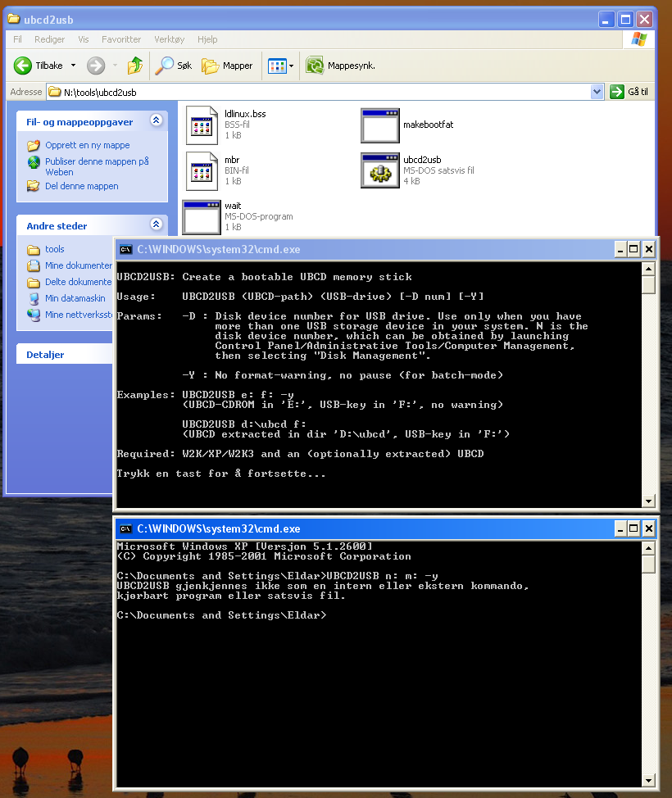Click the Detaljer panel header
This screenshot has width=672, height=798.
tap(65, 354)
